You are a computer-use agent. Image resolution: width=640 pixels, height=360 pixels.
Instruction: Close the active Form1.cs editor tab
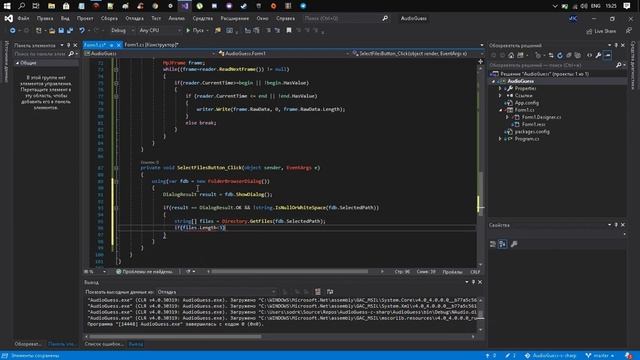(119, 45)
